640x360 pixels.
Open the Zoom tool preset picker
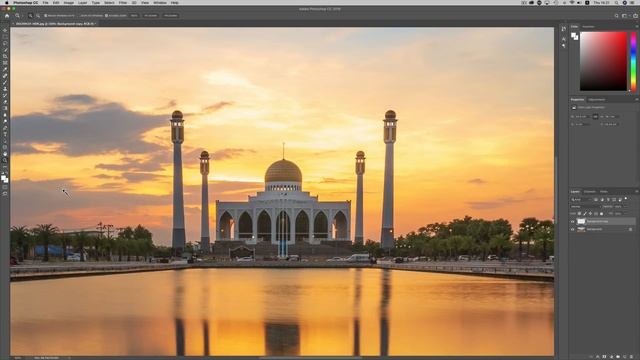click(x=19, y=16)
